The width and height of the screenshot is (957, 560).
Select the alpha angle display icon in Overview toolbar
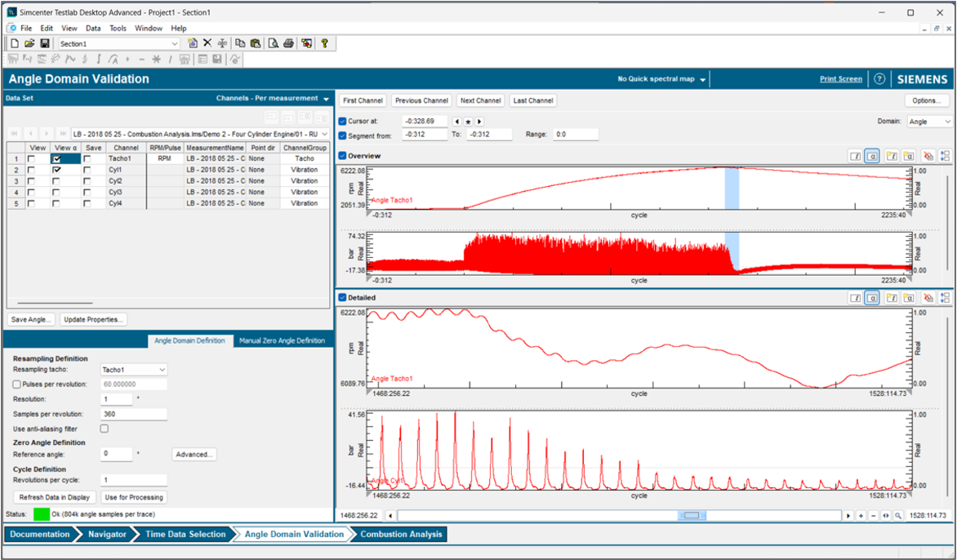coord(872,156)
